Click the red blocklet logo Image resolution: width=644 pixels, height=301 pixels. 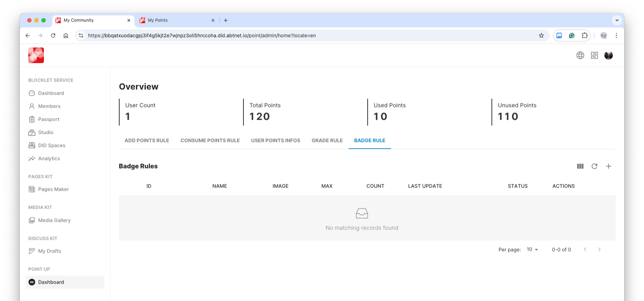[x=36, y=55]
